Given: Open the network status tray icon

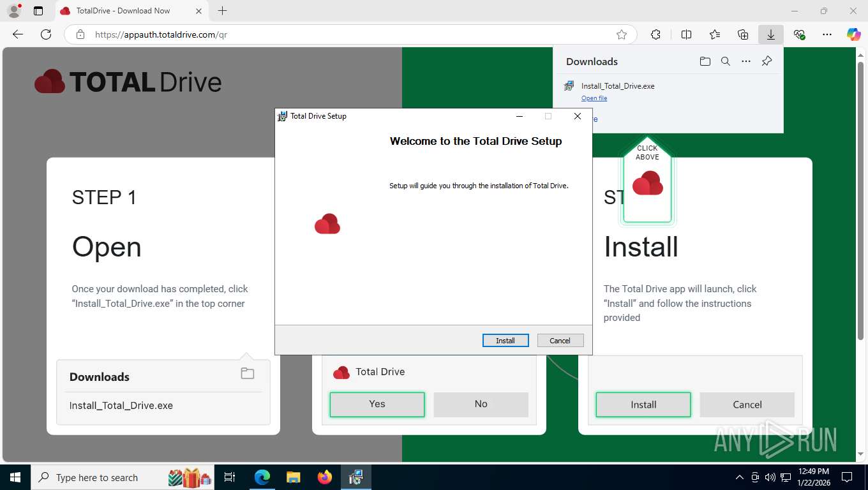Looking at the screenshot, I should pyautogui.click(x=786, y=477).
